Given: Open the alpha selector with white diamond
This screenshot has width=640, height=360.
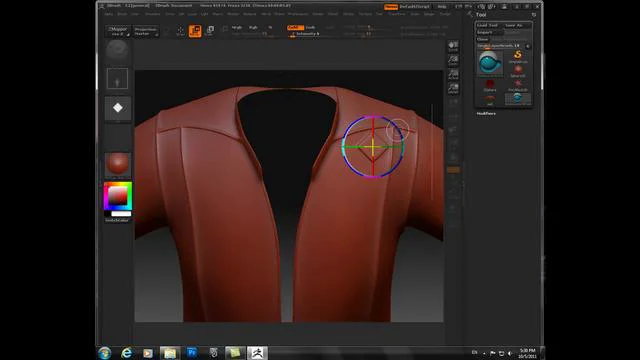Looking at the screenshot, I should point(118,108).
